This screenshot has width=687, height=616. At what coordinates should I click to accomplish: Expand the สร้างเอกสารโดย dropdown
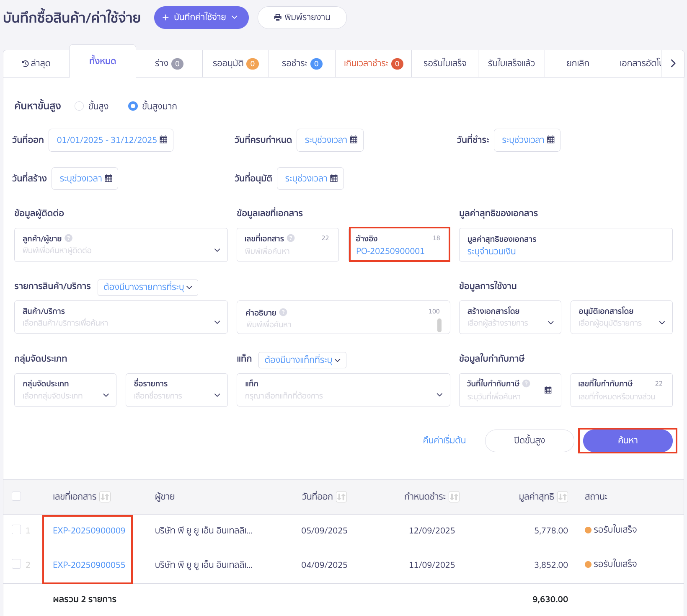point(550,323)
